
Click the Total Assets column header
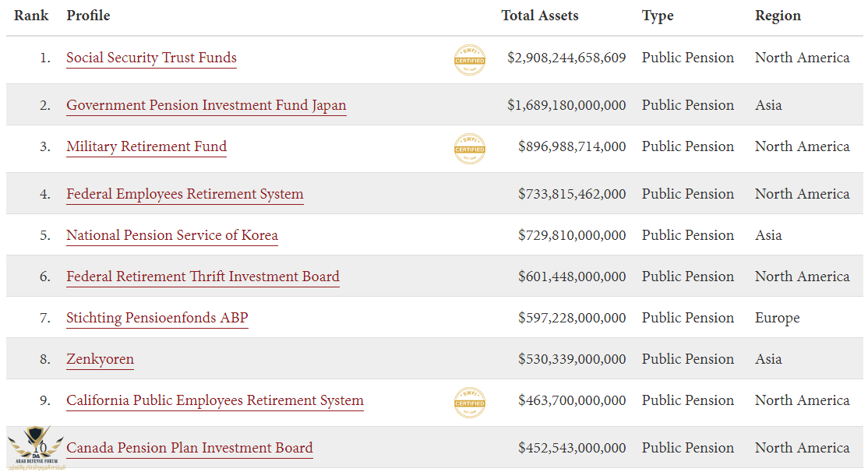(x=539, y=16)
